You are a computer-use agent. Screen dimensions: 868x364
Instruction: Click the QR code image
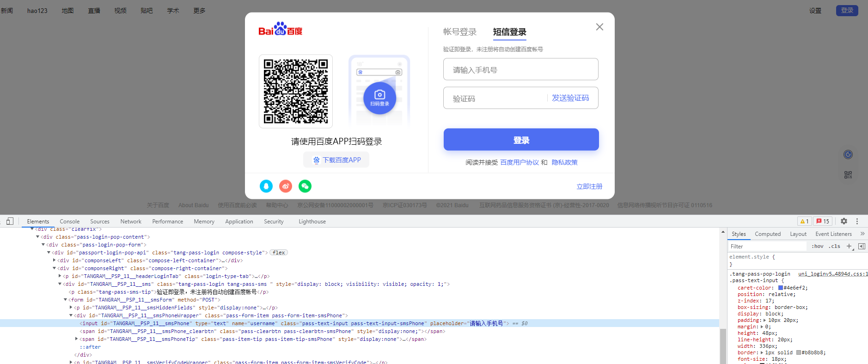[x=296, y=91]
